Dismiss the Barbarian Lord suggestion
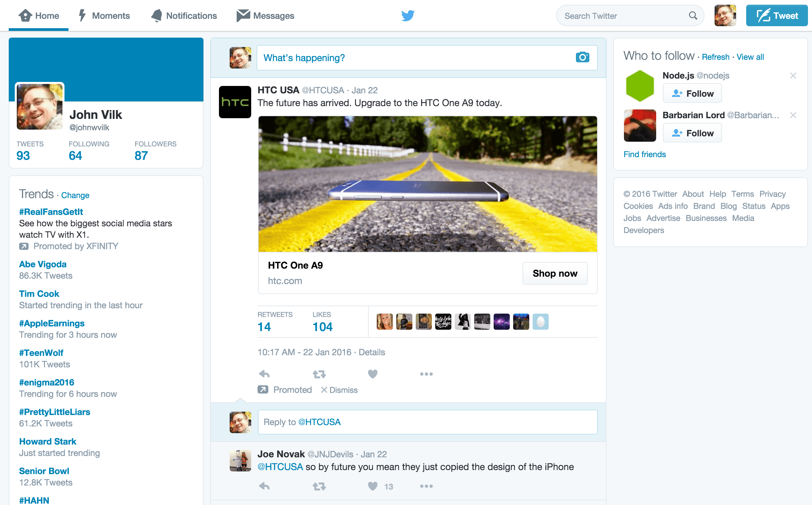812x505 pixels. click(793, 115)
